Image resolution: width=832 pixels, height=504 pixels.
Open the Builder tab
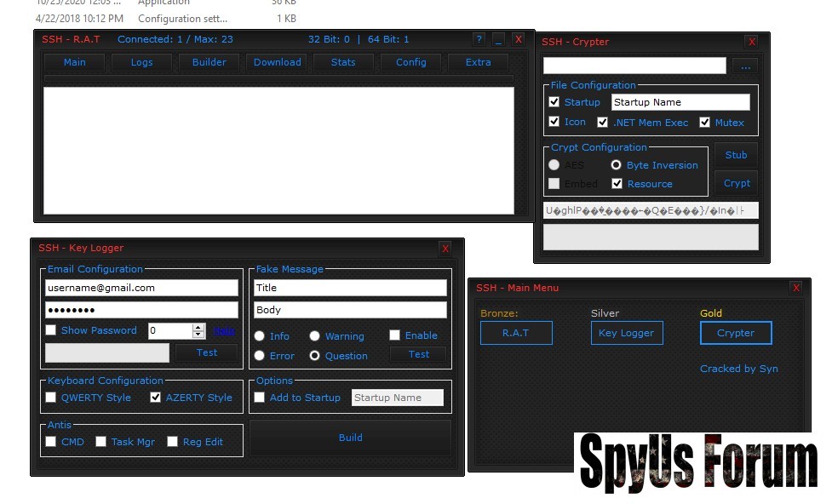209,62
